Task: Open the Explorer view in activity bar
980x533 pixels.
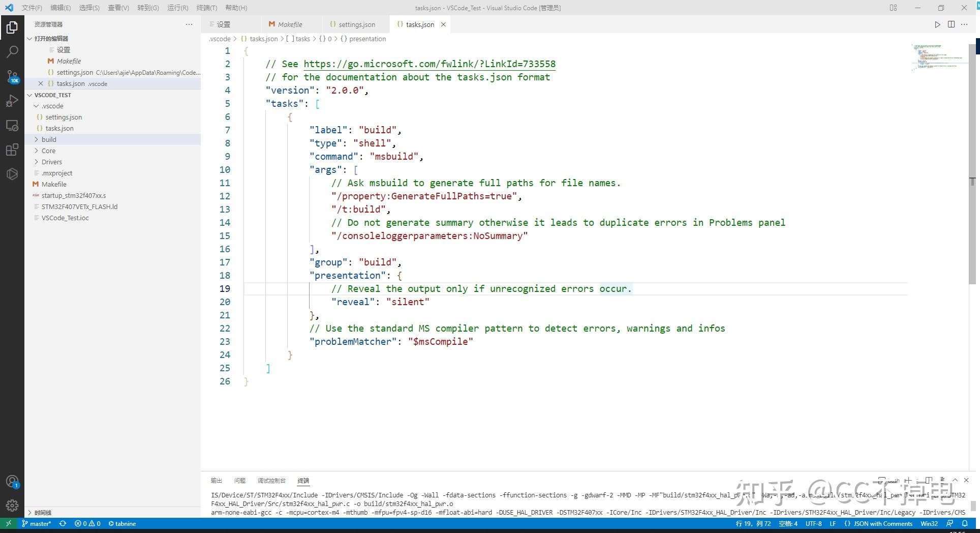Action: [12, 27]
